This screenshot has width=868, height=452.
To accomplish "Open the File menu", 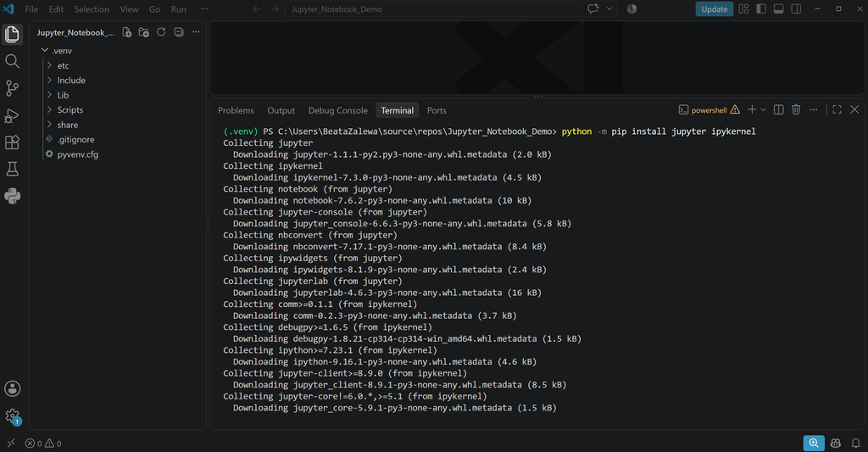I will (31, 8).
